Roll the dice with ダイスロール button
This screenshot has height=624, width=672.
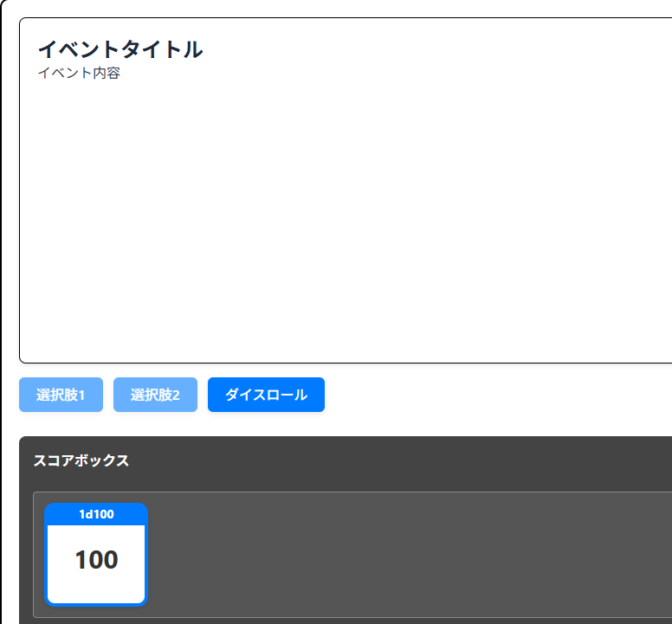(266, 395)
